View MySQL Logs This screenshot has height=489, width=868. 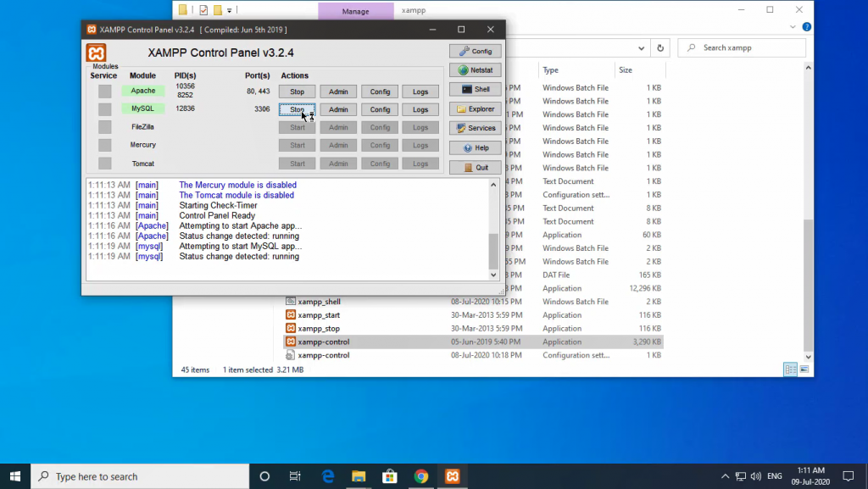[420, 109]
